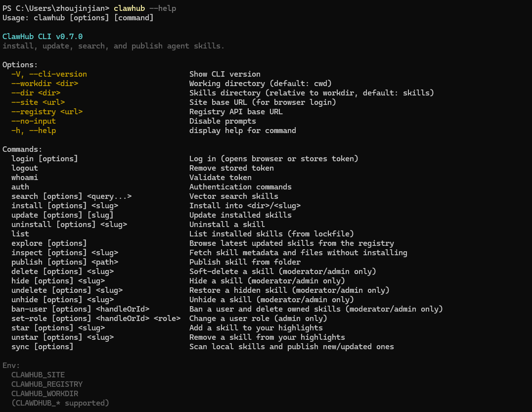Image resolution: width=532 pixels, height=412 pixels.
Task: Click the 'whoami' command text
Action: (25, 178)
